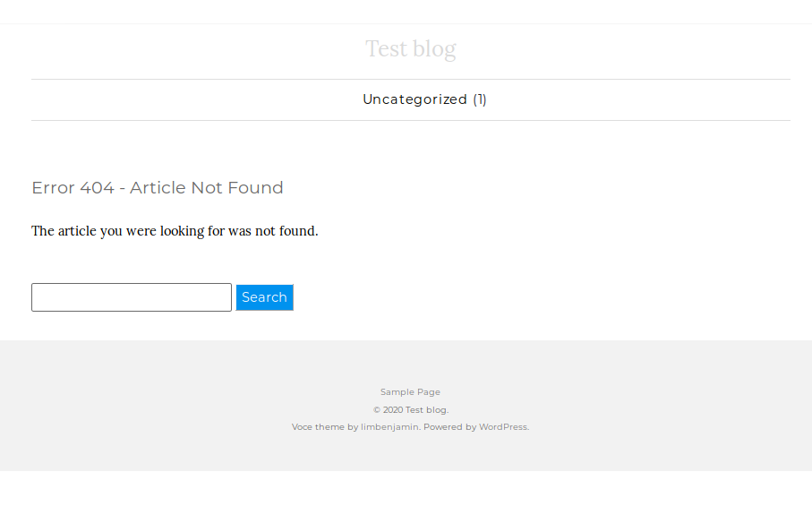Screen dimensions: 812x506
Task: Focus the empty search input field
Action: click(x=132, y=297)
